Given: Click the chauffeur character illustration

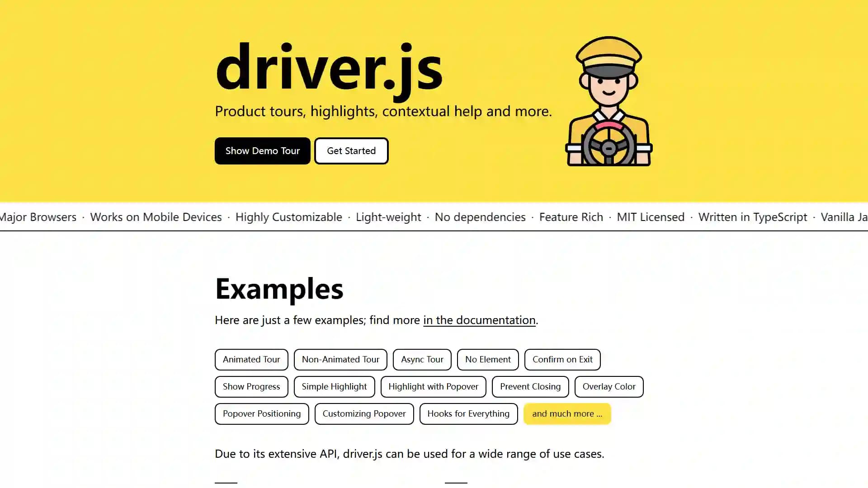Looking at the screenshot, I should pyautogui.click(x=609, y=100).
